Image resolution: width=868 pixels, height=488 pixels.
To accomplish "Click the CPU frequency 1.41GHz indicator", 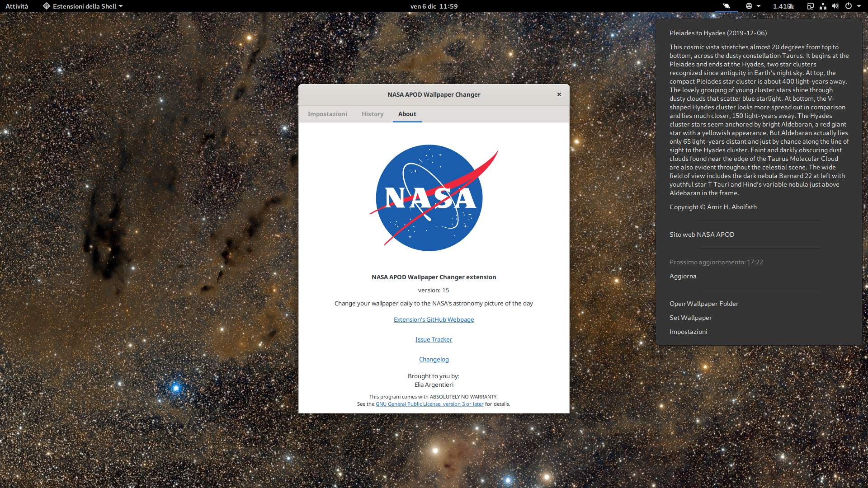I will 783,6.
